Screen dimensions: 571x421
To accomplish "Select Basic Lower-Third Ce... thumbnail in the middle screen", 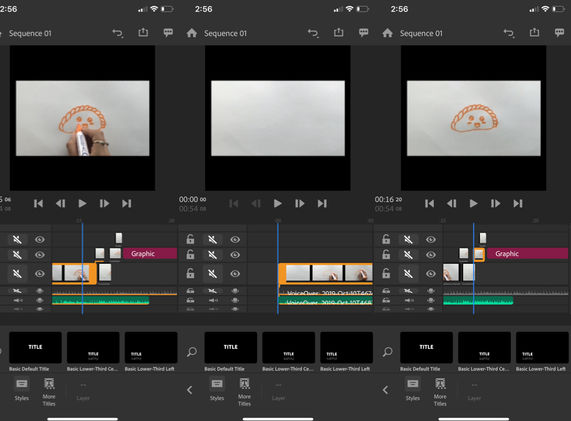I will click(288, 347).
